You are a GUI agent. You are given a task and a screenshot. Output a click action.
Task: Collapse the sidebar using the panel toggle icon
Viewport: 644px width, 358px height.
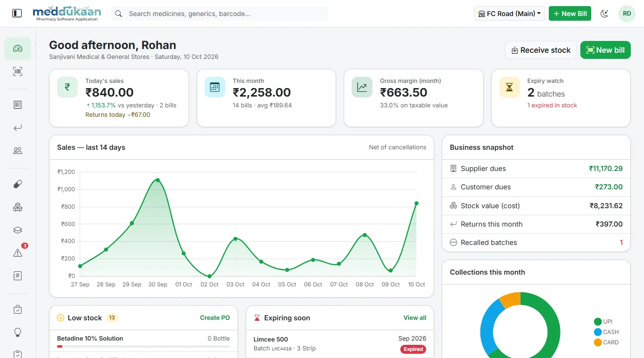tap(17, 13)
